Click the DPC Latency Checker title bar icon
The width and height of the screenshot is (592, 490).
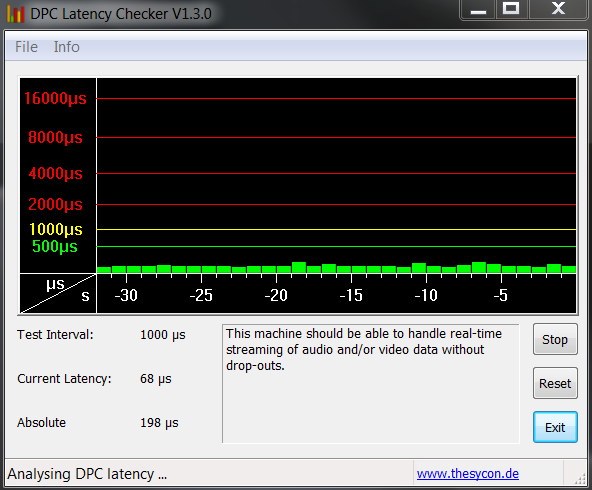point(15,14)
